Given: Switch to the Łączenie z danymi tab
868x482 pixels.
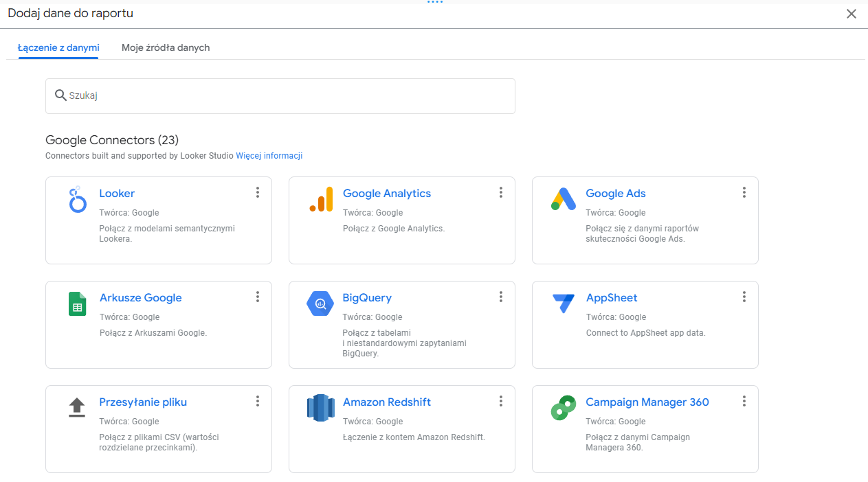Looking at the screenshot, I should point(58,47).
